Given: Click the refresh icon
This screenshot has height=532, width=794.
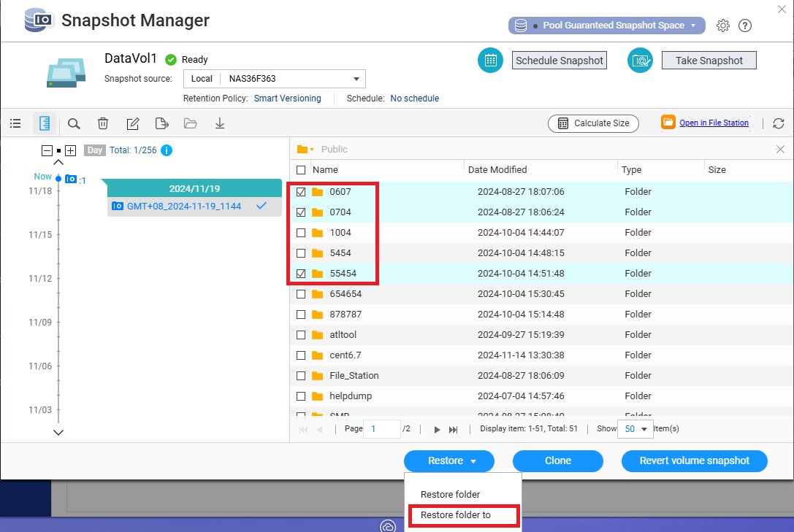Looking at the screenshot, I should tap(779, 123).
